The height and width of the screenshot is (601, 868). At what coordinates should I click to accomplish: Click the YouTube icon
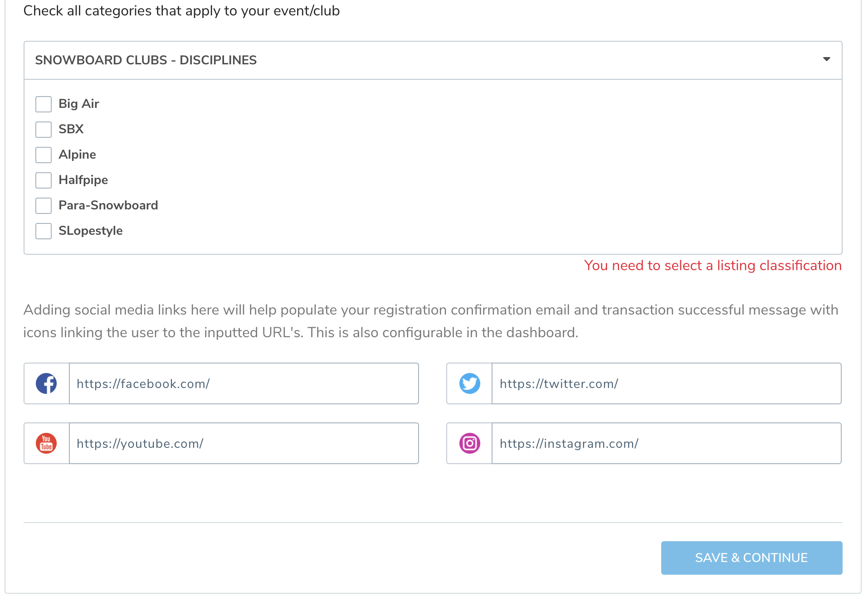(x=46, y=443)
